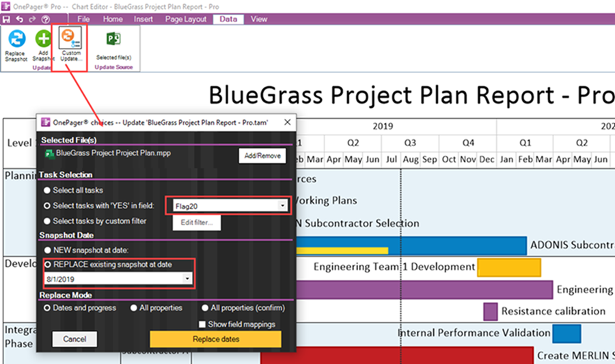Open the Insert ribbon tab

143,19
